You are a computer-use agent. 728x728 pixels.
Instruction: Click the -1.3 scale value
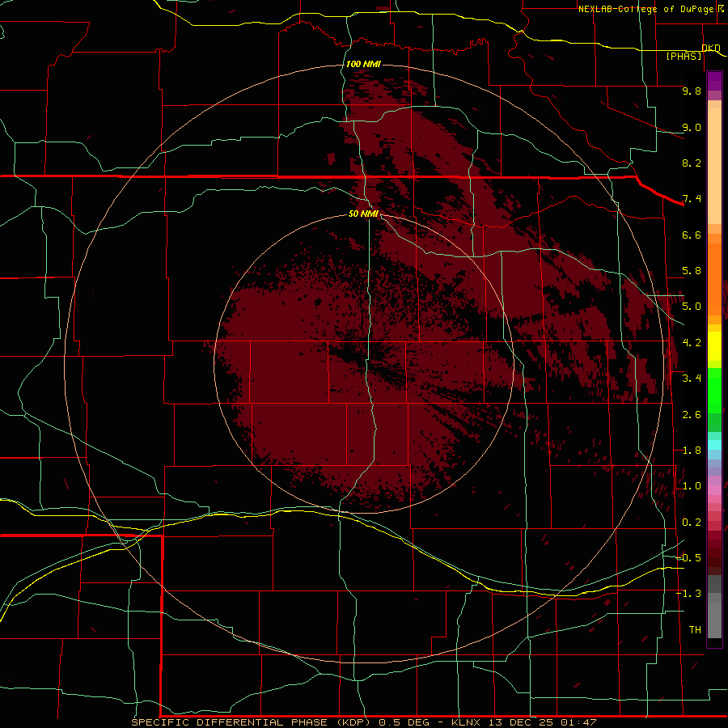(688, 594)
